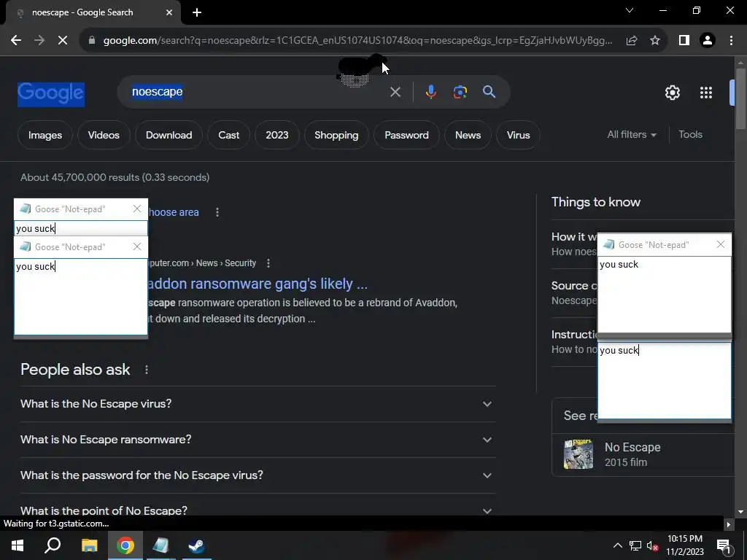The width and height of the screenshot is (747, 560).
Task: Click No Escape film poster thumbnail
Action: point(578,454)
